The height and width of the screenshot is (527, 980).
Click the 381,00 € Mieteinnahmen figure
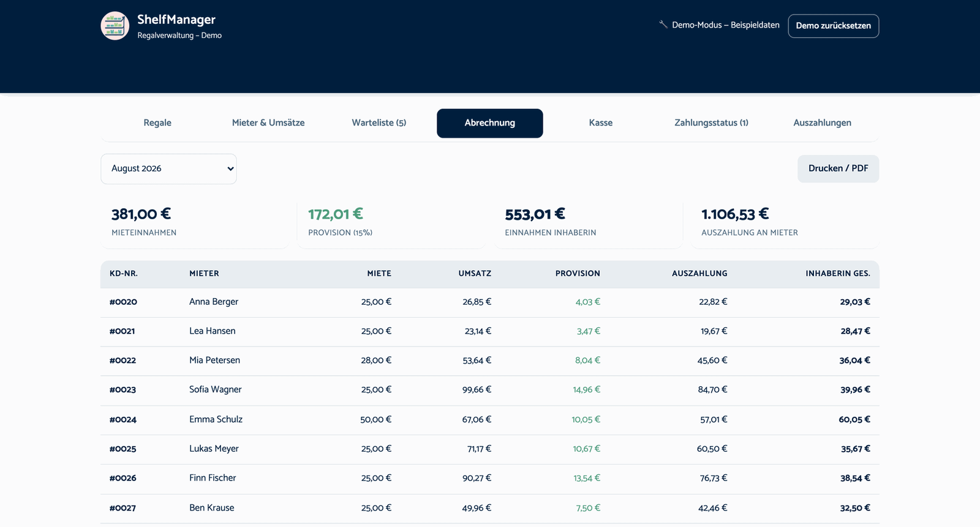click(x=141, y=214)
